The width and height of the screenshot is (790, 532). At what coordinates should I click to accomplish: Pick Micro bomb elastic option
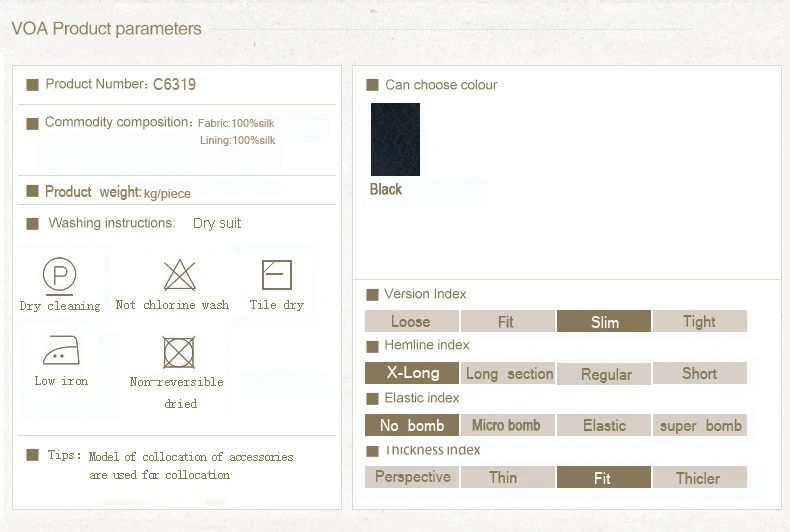click(x=507, y=425)
